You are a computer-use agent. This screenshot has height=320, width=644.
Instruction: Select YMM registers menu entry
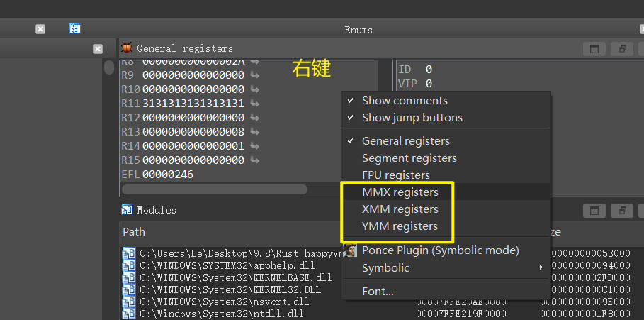coord(446,226)
